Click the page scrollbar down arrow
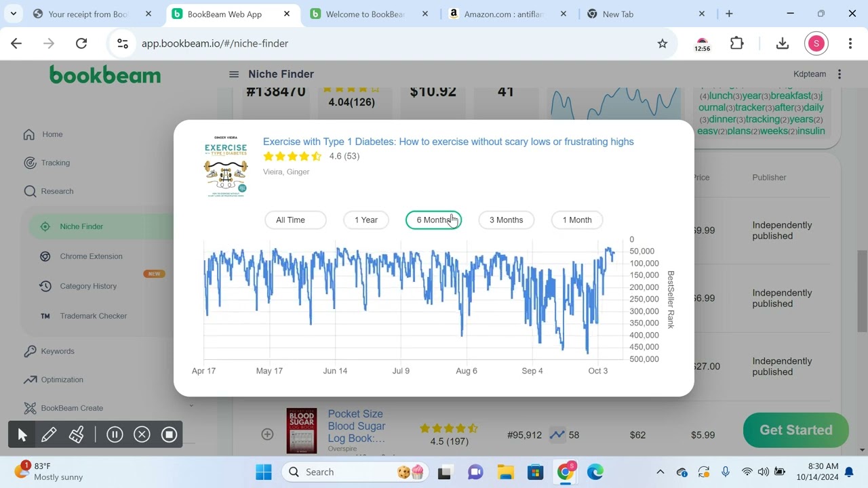The width and height of the screenshot is (868, 488). [x=863, y=449]
